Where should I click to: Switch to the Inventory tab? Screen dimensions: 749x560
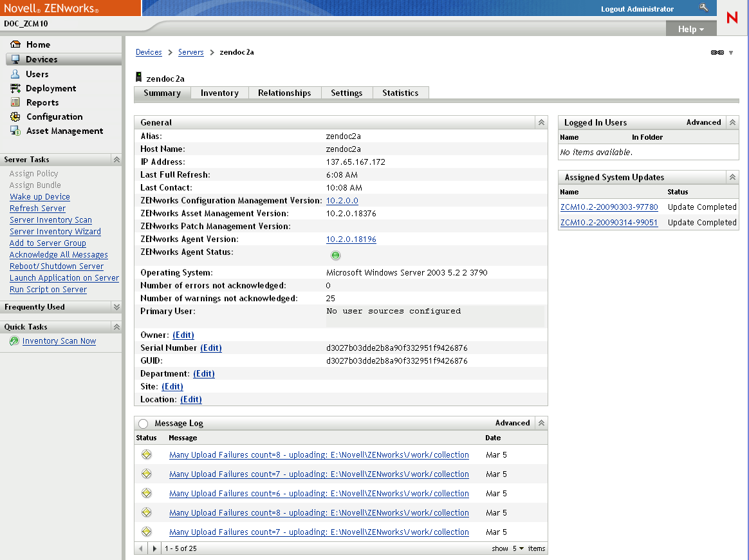tap(219, 93)
